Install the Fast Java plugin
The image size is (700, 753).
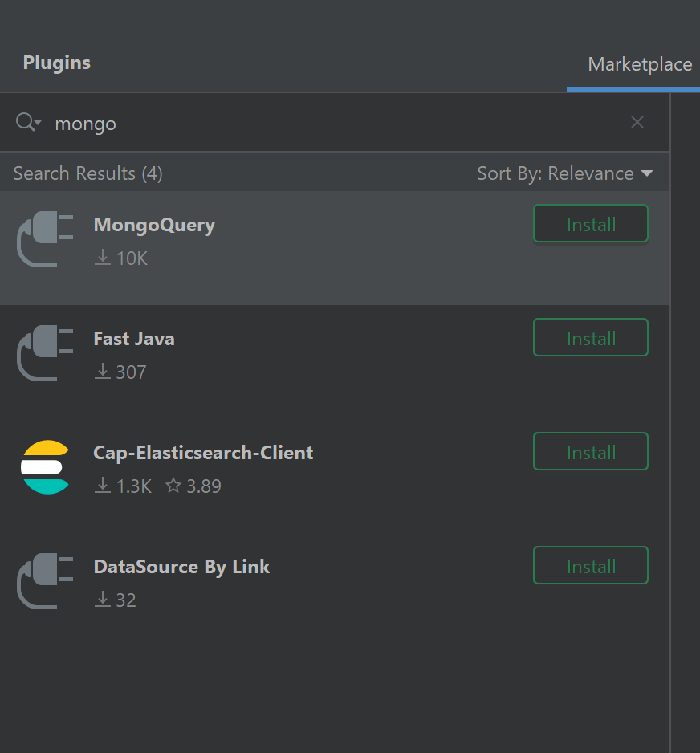click(591, 338)
